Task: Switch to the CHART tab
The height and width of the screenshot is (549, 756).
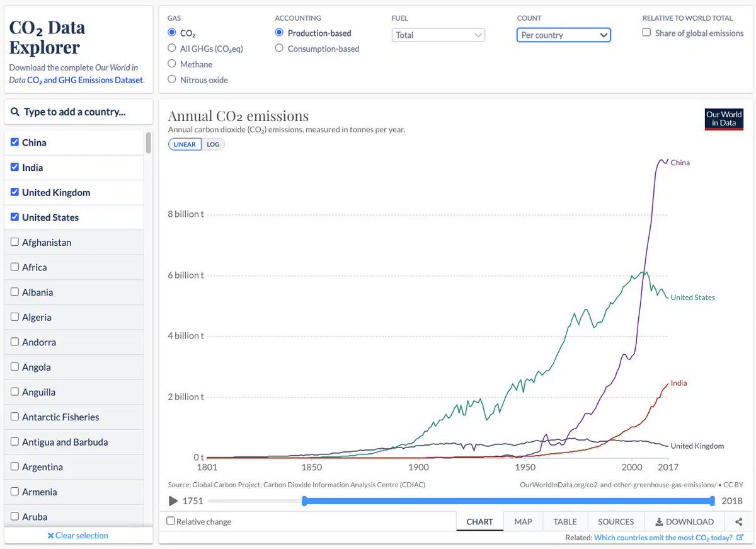Action: 479,522
